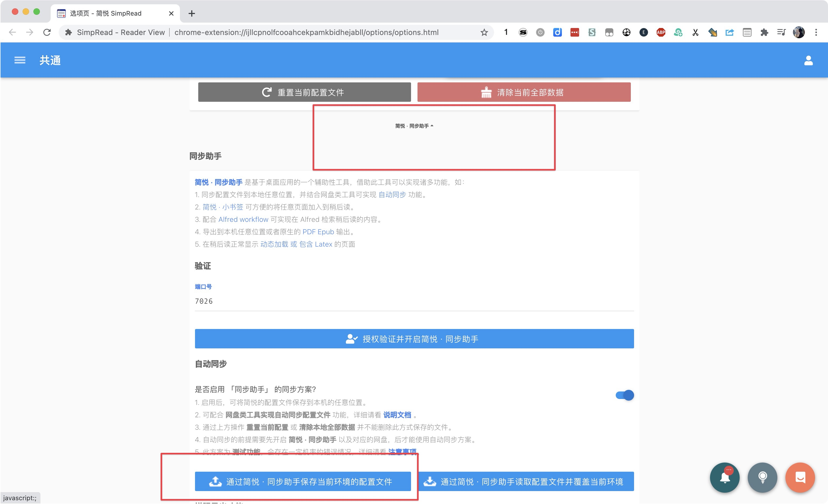The image size is (828, 504).
Task: Click the 共通 header menu item
Action: [x=49, y=60]
